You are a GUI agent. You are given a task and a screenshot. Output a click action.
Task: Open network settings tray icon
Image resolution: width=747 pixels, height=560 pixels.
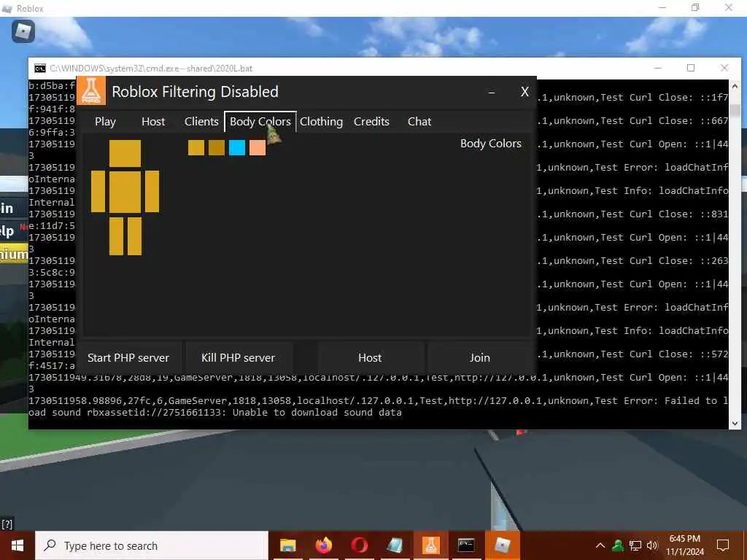click(x=635, y=545)
